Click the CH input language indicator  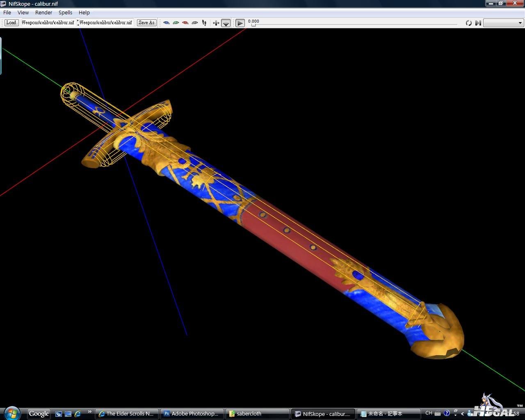point(429,413)
